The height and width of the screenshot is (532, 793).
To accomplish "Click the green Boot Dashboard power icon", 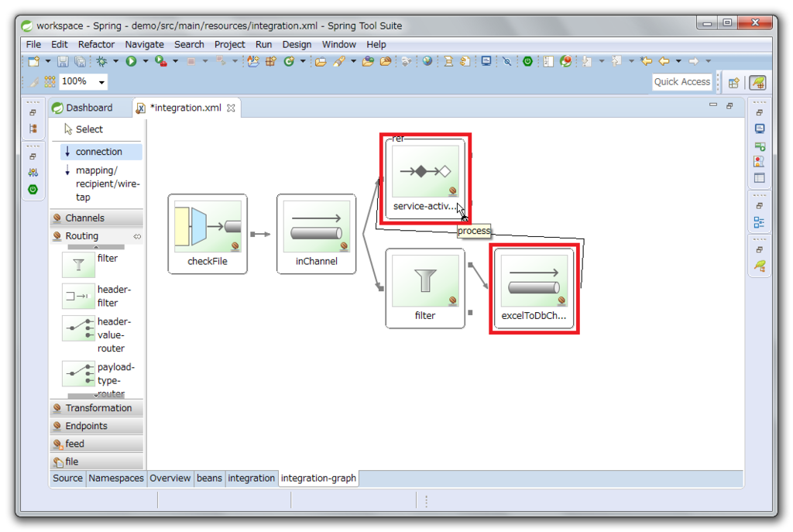I will pos(527,61).
